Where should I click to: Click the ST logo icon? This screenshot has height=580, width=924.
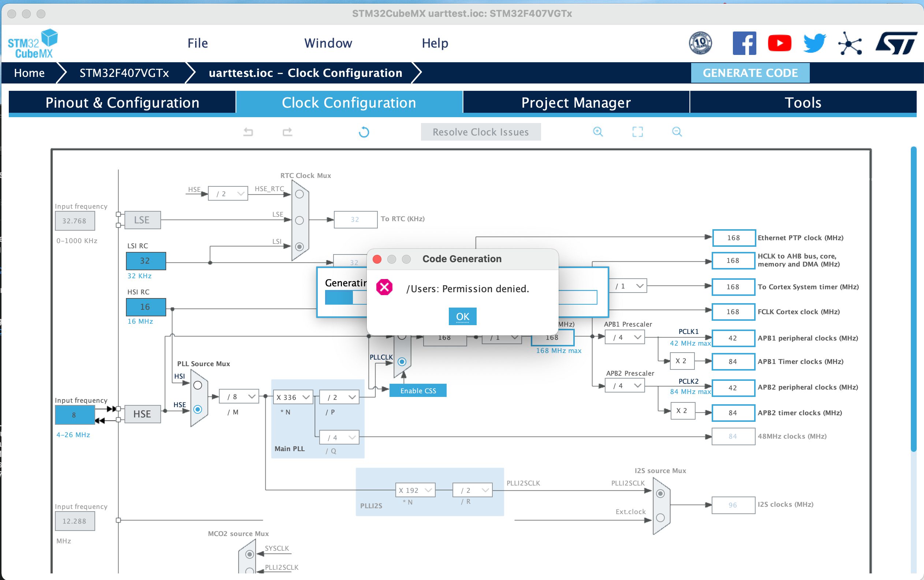point(896,43)
